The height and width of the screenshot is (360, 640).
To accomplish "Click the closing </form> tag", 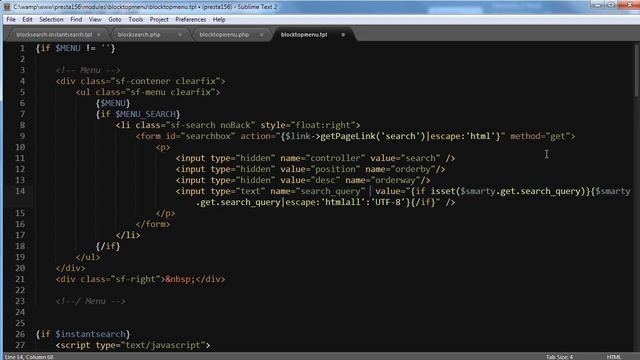I will point(153,224).
